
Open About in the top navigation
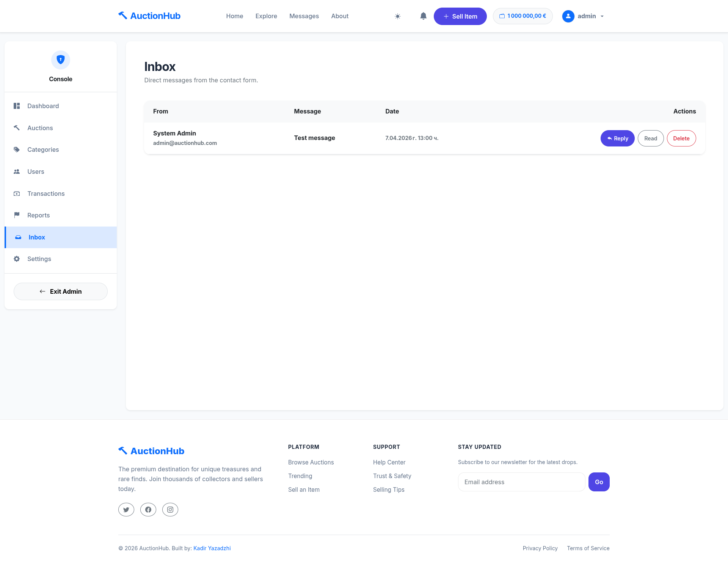pyautogui.click(x=340, y=16)
